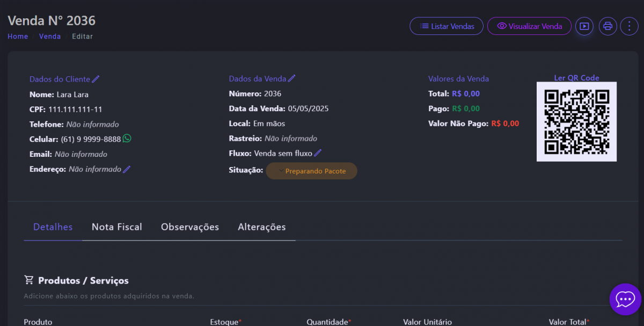This screenshot has width=644, height=326.
Task: Click the Listar Vendas button
Action: 447,26
